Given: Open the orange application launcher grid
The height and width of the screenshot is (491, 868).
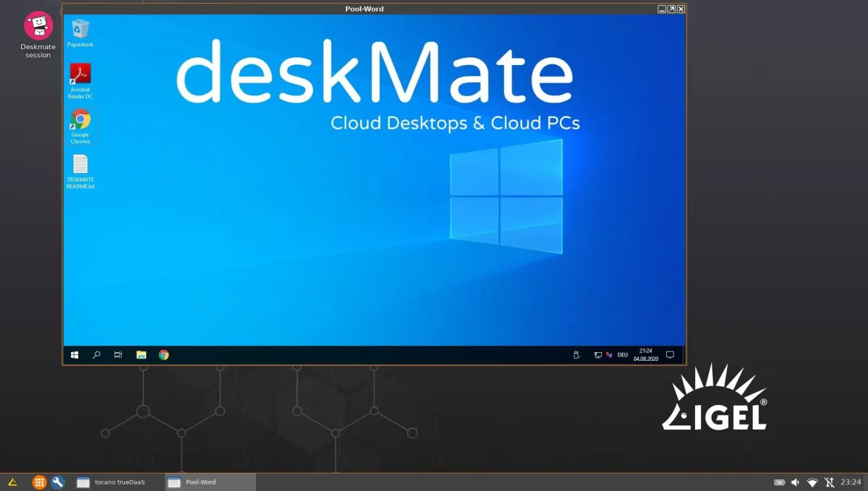Looking at the screenshot, I should pyautogui.click(x=39, y=482).
